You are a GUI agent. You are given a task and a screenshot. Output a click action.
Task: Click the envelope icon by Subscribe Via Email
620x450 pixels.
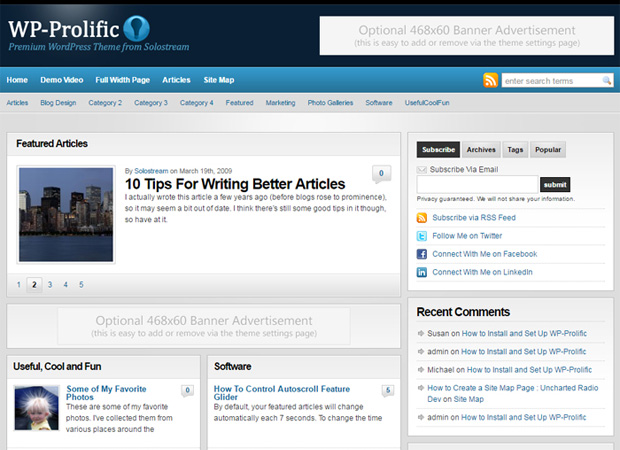[x=422, y=170]
